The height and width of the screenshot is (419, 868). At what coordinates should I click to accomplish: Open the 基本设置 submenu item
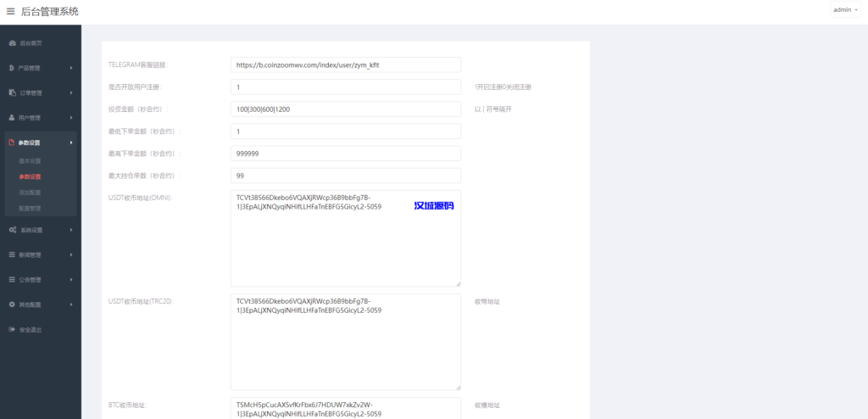pos(30,161)
